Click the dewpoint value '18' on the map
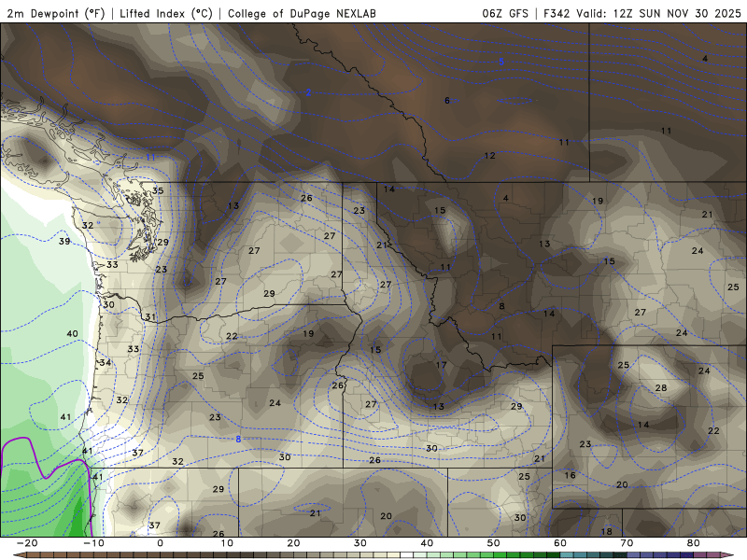Screen dimensions: 747x560 pos(606,532)
